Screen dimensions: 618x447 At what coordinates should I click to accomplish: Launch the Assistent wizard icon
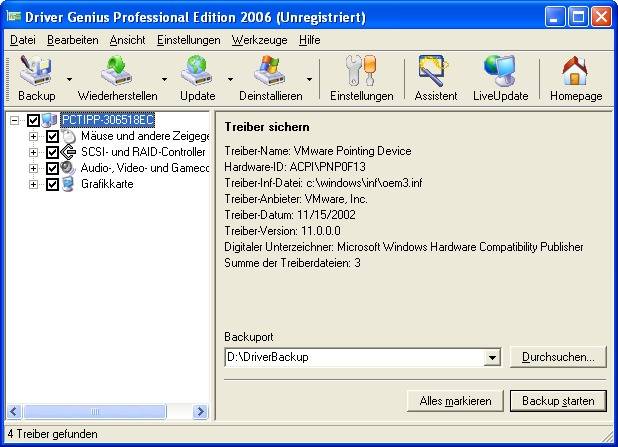[433, 70]
